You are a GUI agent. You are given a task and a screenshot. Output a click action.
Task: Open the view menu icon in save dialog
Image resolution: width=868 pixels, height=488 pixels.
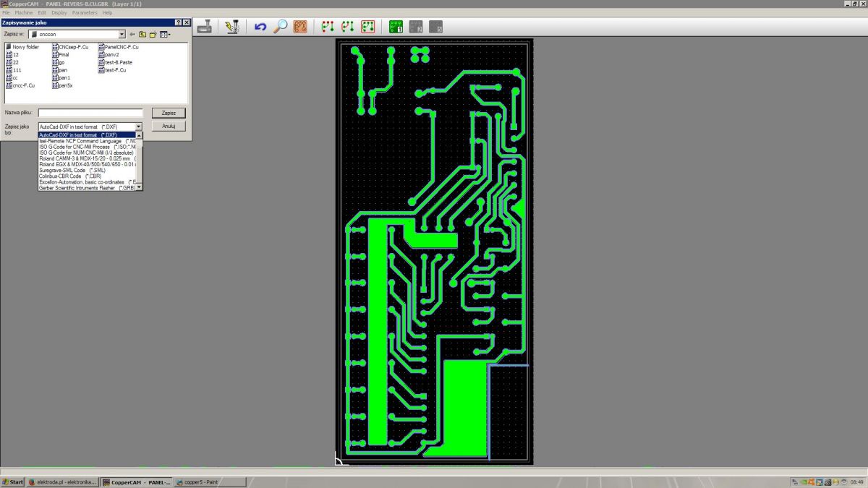click(x=164, y=34)
